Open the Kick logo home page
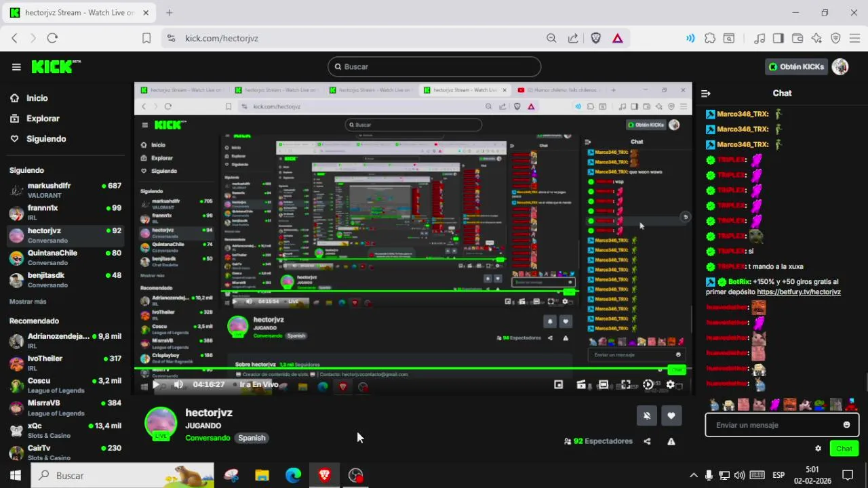Screen dimensions: 868x488 [56, 66]
